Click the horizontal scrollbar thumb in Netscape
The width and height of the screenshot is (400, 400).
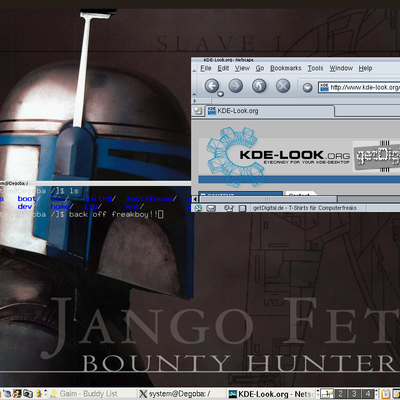pyautogui.click(x=268, y=199)
